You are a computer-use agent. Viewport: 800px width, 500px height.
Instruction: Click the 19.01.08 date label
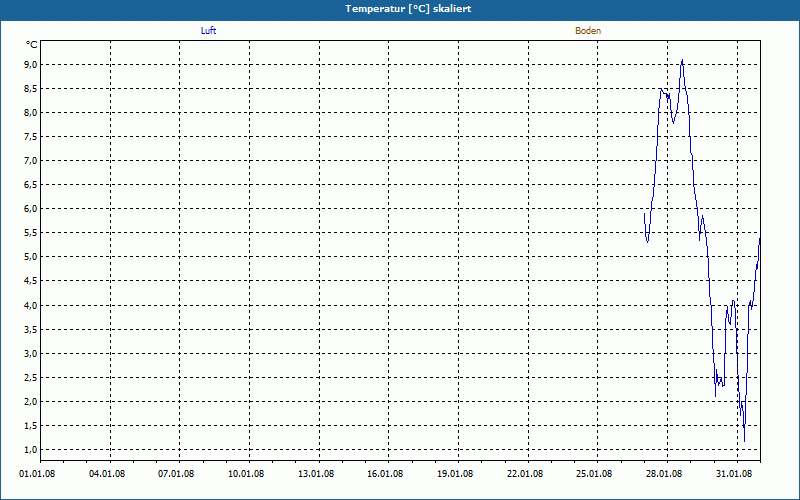click(455, 474)
